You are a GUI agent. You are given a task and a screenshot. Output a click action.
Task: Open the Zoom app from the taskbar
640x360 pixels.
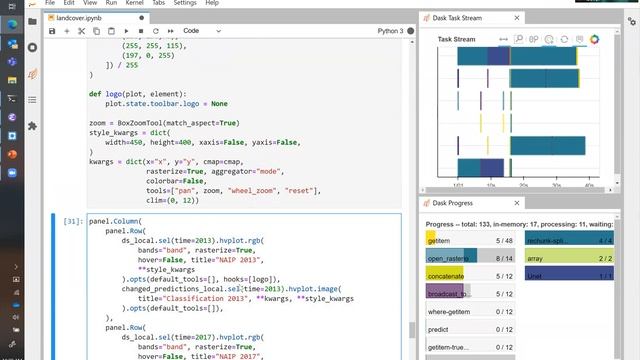click(x=12, y=173)
